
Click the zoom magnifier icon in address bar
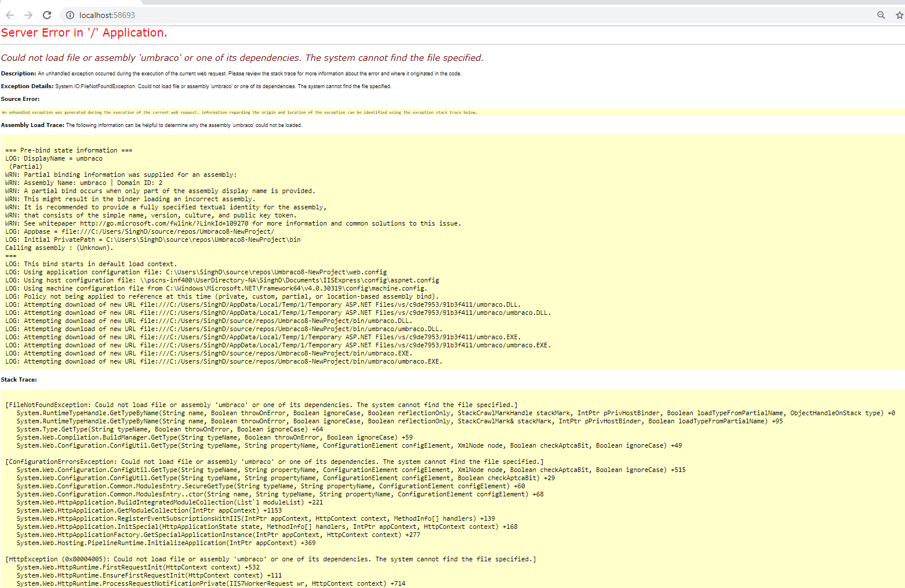click(881, 15)
